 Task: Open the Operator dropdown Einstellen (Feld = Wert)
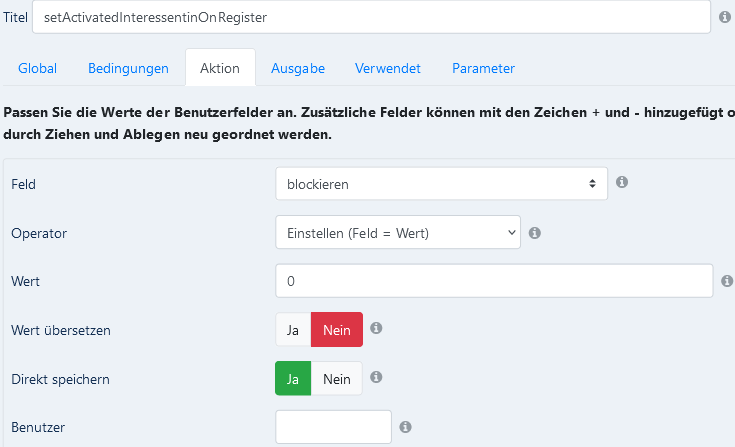[x=398, y=232]
